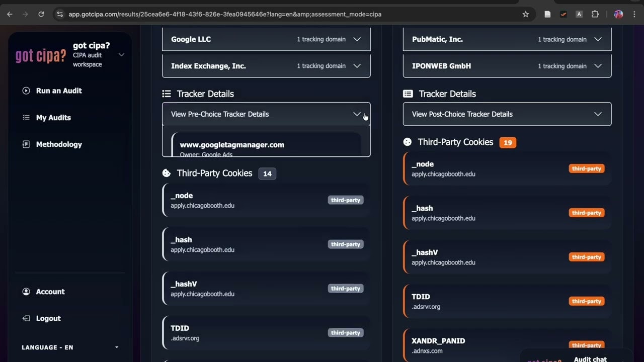
Task: Click the card icon beside post-choice Tracker Details
Action: pyautogui.click(x=408, y=94)
